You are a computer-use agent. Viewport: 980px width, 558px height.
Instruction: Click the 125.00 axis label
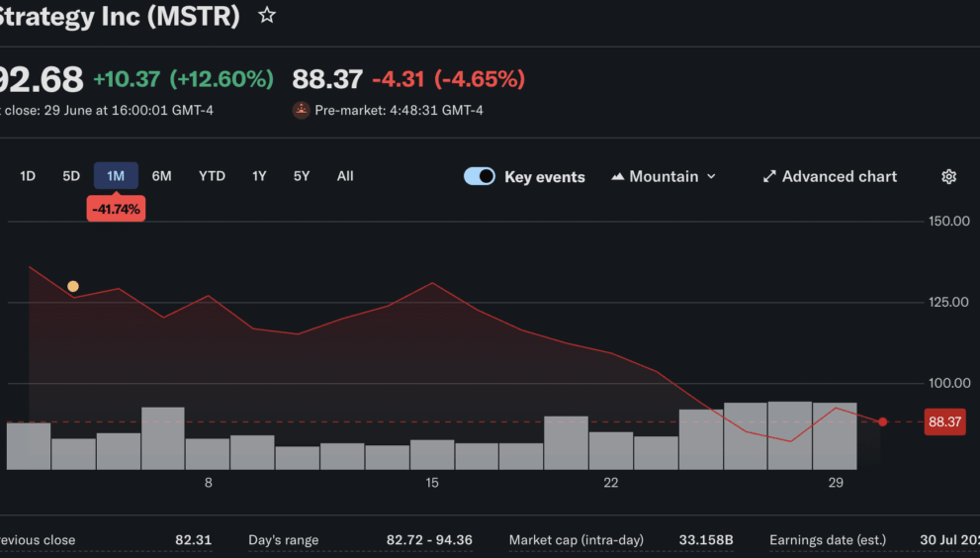click(948, 302)
